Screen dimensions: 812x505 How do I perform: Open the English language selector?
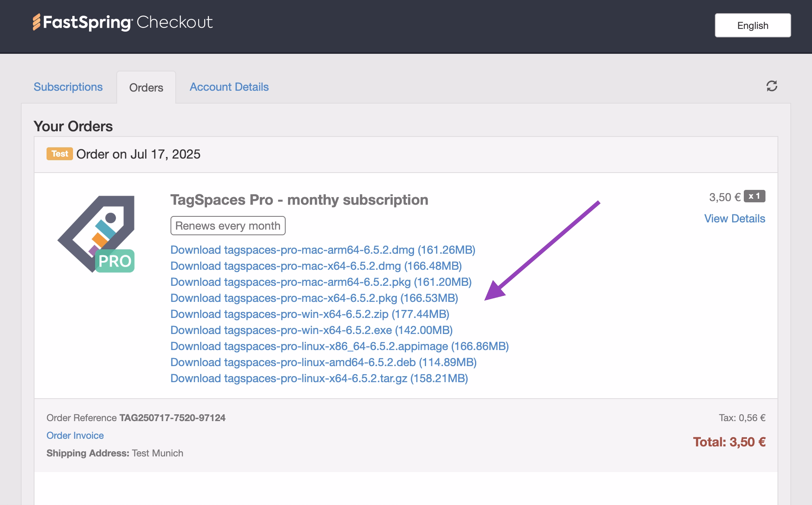pos(752,25)
